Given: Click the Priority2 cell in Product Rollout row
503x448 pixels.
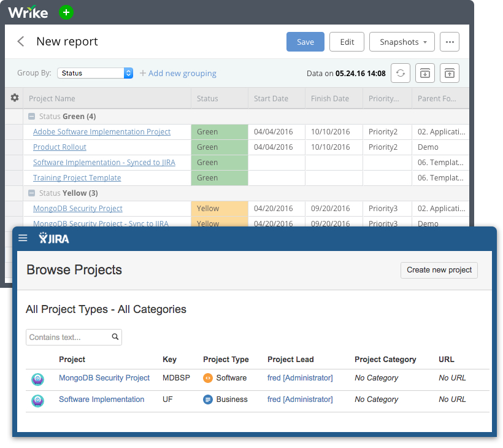Looking at the screenshot, I should click(x=387, y=147).
